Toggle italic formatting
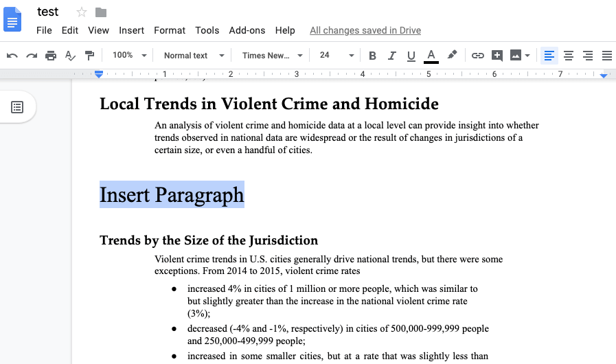 [x=392, y=56]
